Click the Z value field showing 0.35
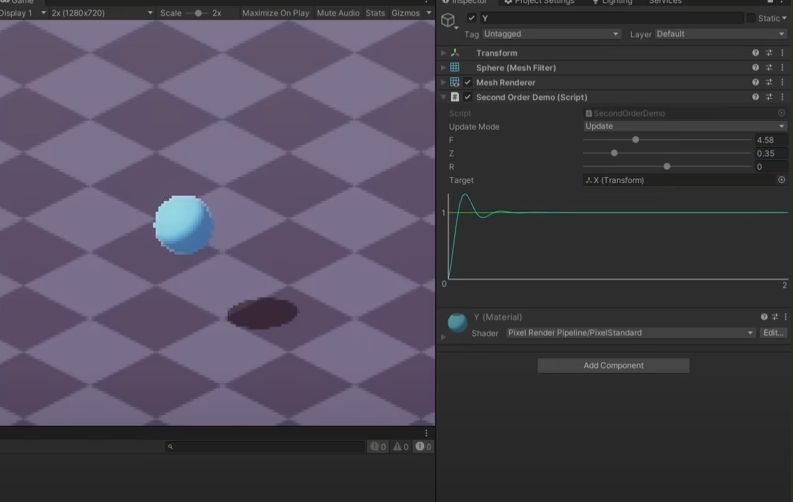The image size is (793, 502). pyautogui.click(x=771, y=153)
